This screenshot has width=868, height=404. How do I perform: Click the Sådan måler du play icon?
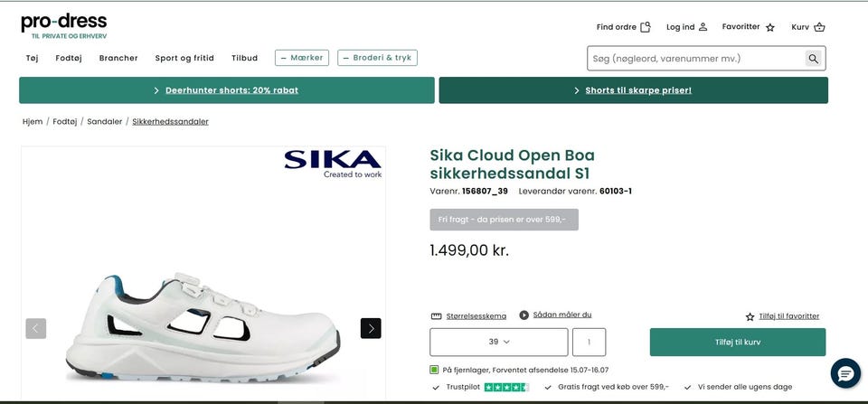click(x=524, y=315)
